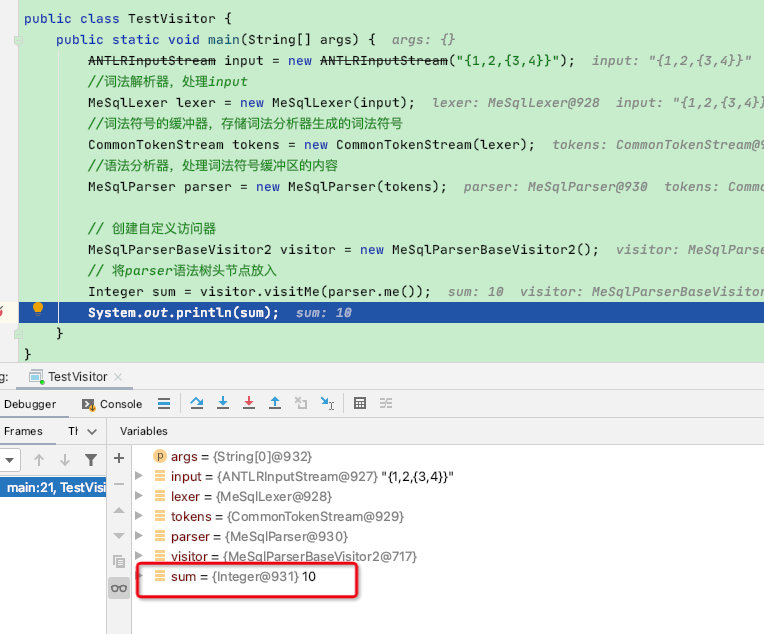
Task: Click the Trace Current Stream Chain icon
Action: (386, 403)
